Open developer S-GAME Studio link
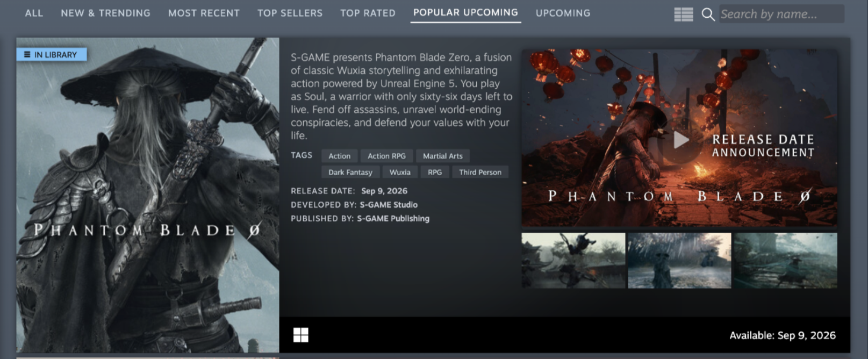 click(x=389, y=205)
